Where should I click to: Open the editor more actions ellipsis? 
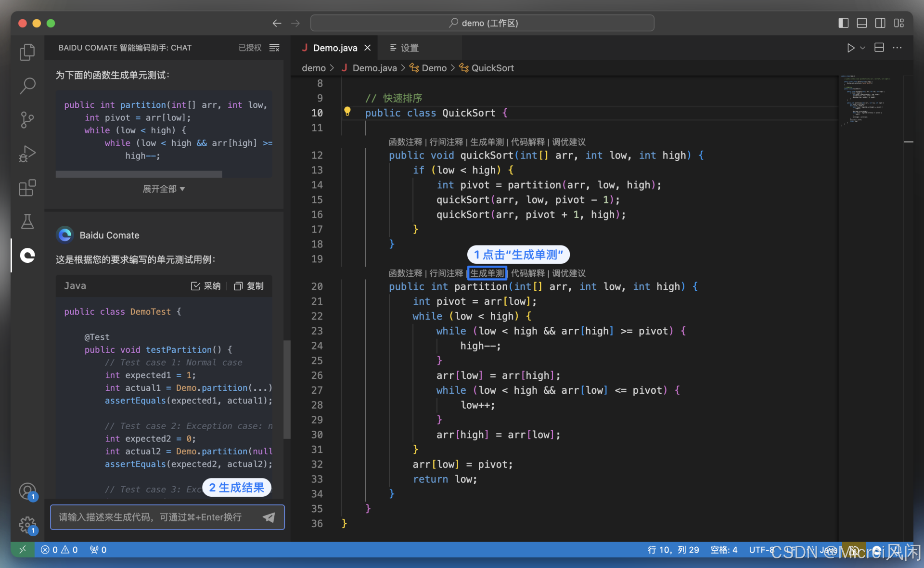(898, 48)
